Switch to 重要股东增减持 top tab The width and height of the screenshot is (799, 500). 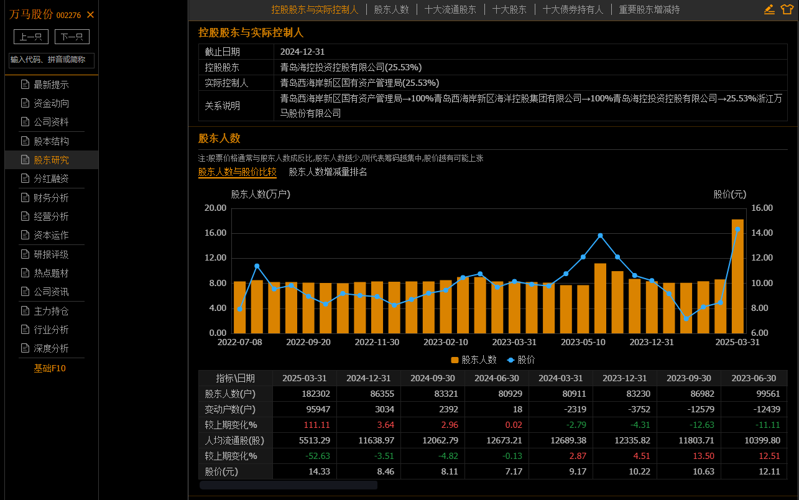tap(649, 10)
